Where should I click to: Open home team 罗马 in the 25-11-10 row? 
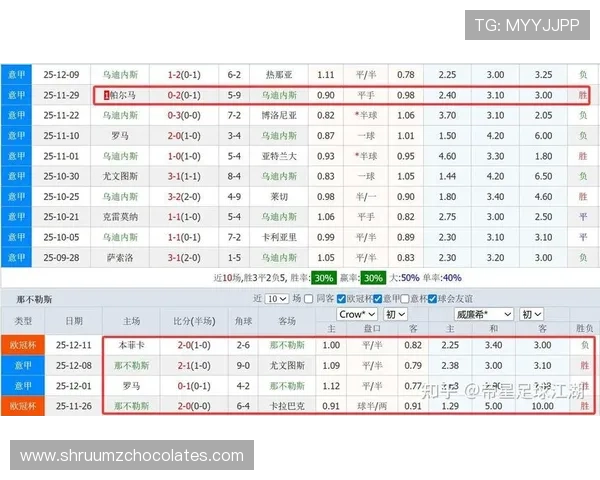tap(120, 136)
